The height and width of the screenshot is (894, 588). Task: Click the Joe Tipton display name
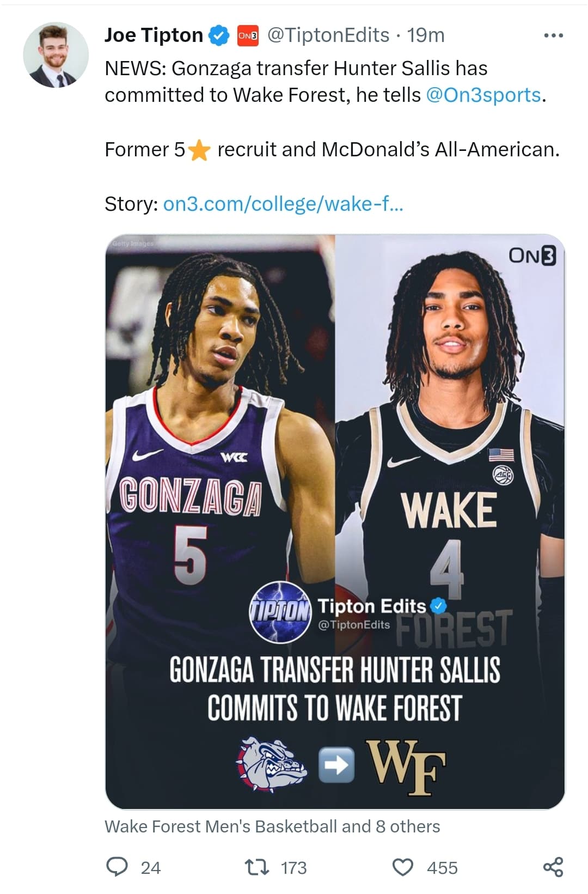[x=154, y=35]
